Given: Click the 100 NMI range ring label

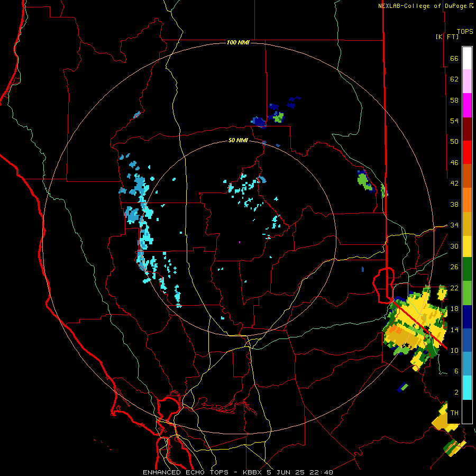Looking at the screenshot, I should tap(239, 42).
